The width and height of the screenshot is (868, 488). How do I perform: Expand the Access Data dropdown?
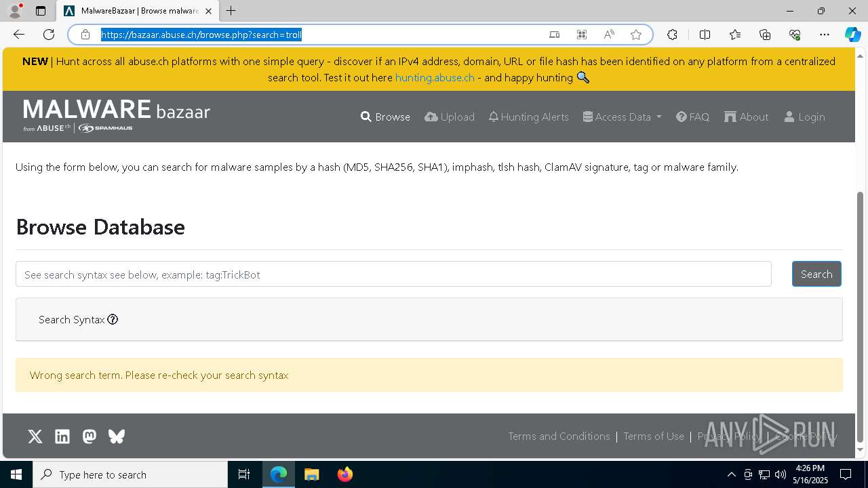(622, 117)
